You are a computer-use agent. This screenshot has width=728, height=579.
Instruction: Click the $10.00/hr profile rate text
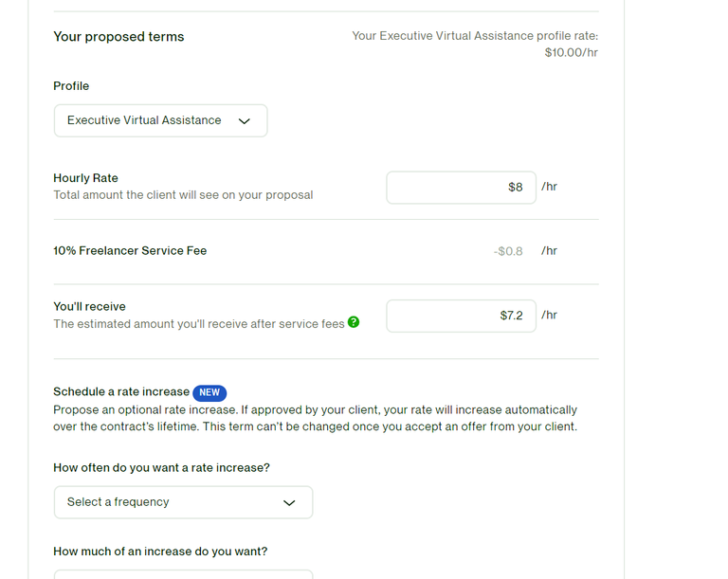571,52
